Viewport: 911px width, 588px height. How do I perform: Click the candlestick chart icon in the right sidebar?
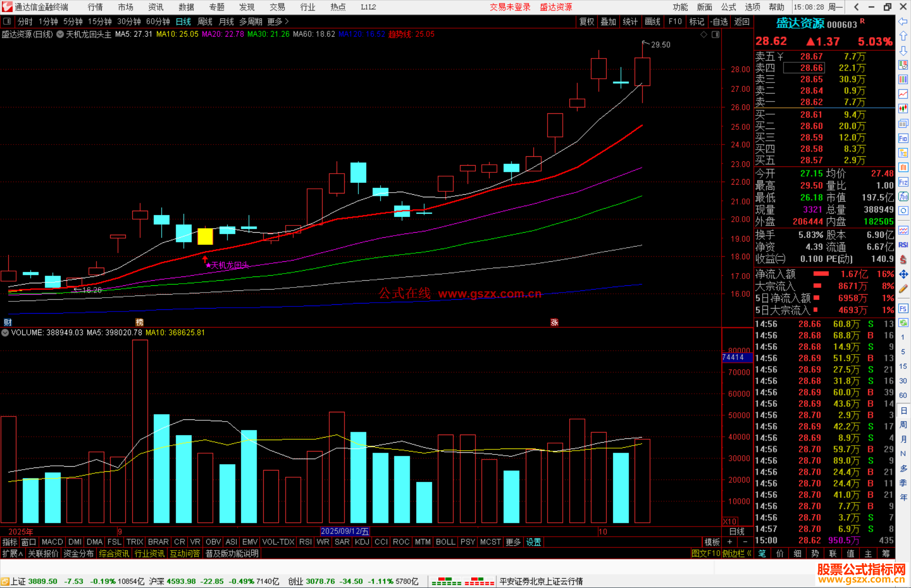pos(903,109)
